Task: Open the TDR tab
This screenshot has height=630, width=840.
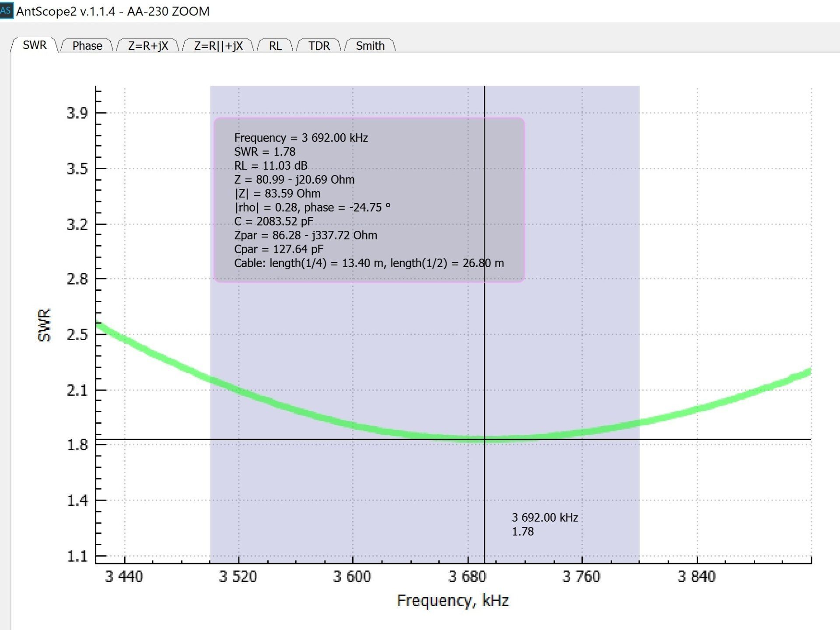Action: (x=319, y=45)
